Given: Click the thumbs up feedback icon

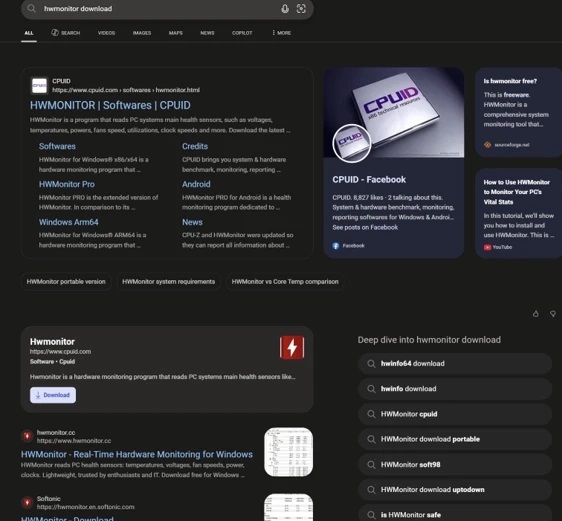Looking at the screenshot, I should 535,314.
